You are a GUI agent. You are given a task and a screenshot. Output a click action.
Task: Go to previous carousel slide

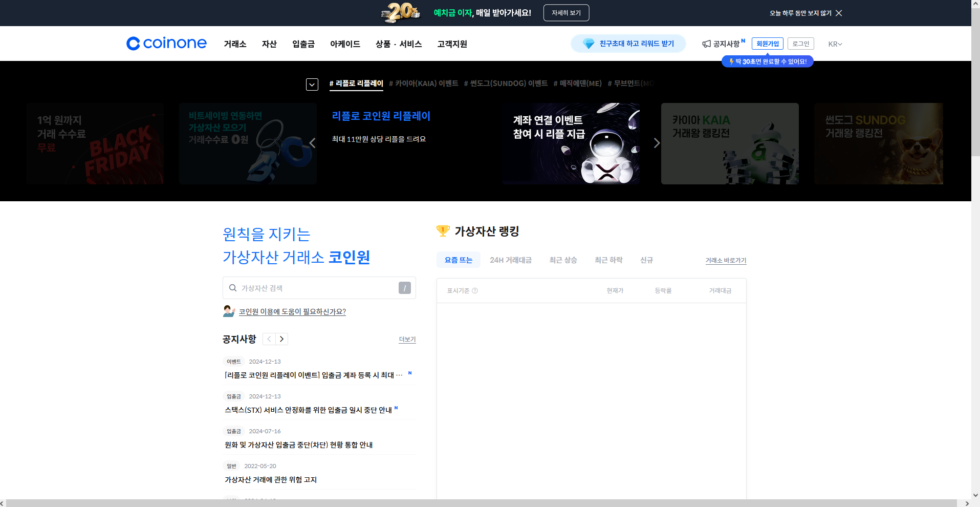click(x=312, y=143)
